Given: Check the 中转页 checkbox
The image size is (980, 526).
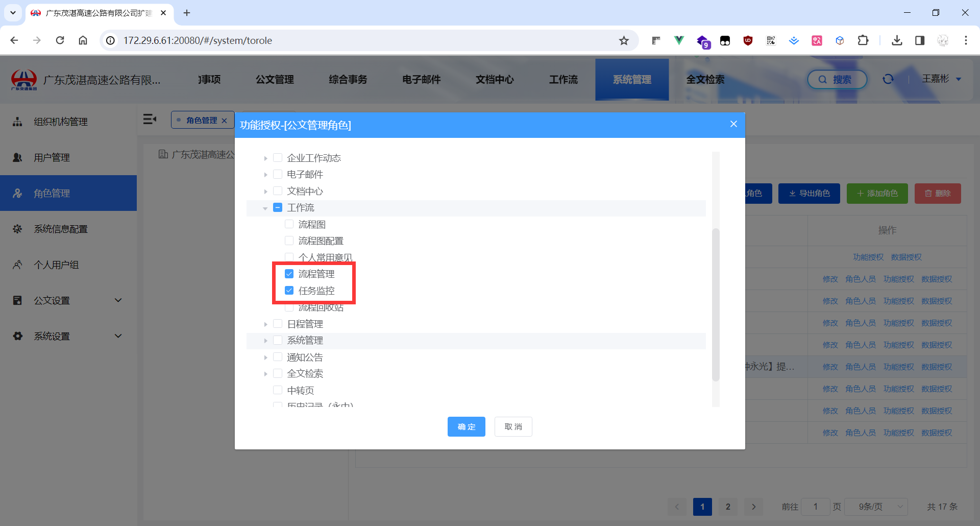Looking at the screenshot, I should click(278, 390).
